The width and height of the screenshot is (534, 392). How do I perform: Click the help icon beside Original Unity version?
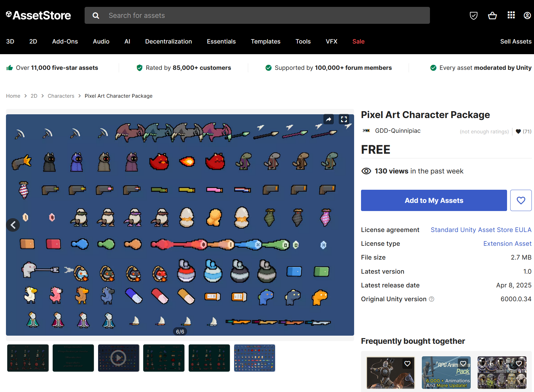point(432,299)
